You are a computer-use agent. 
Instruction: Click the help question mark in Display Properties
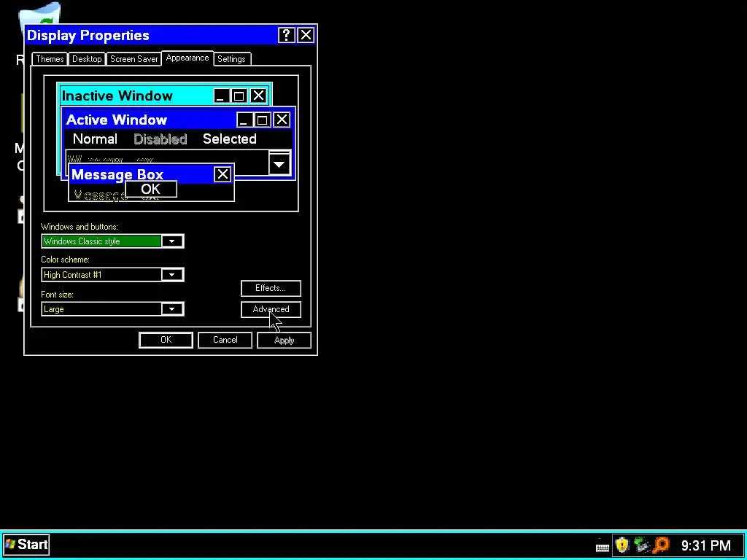click(286, 35)
